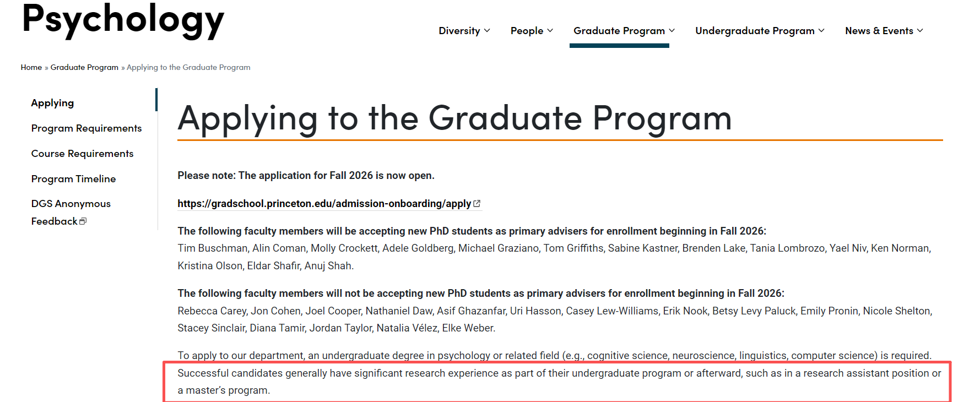Open Course Requirements in the sidebar
Viewport: 980px width, 402px height.
(82, 154)
